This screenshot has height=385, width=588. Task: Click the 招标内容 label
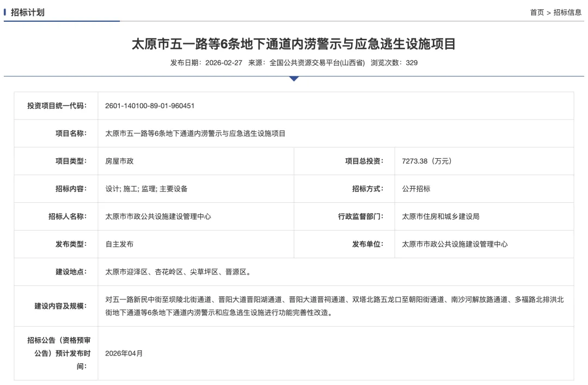[71, 189]
